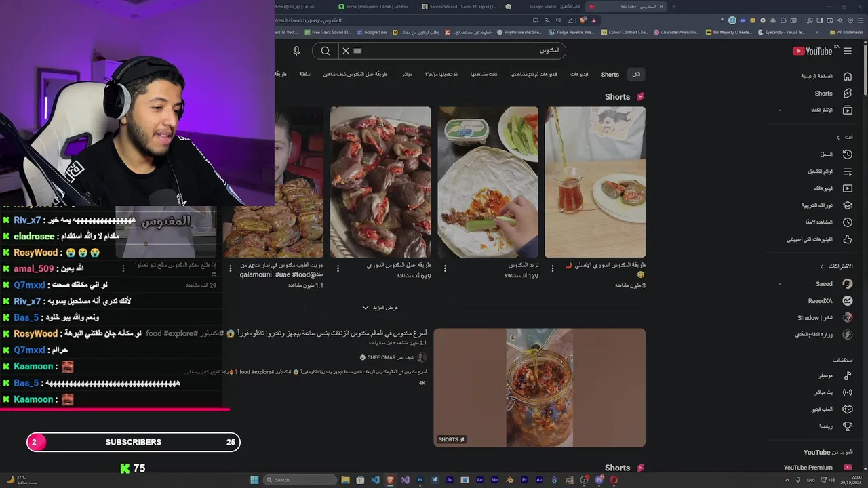868x488 pixels.
Task: Open the Colour Contrast bookmark
Action: coord(624,32)
